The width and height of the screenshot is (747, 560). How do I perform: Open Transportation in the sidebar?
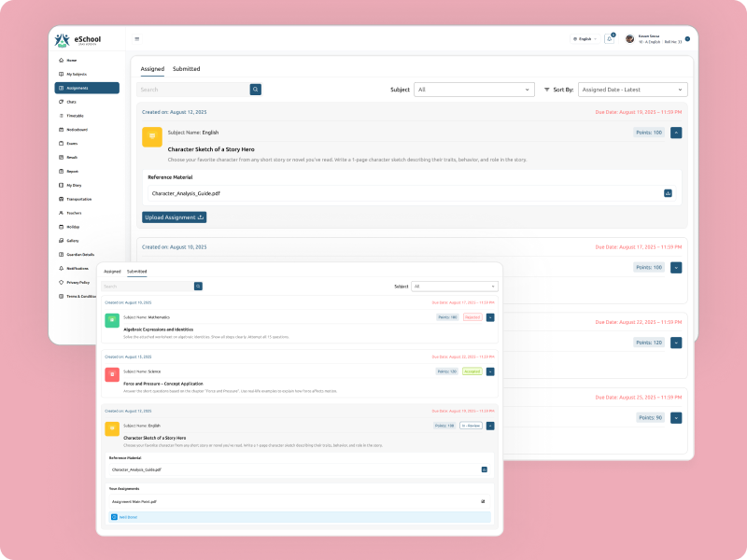79,199
